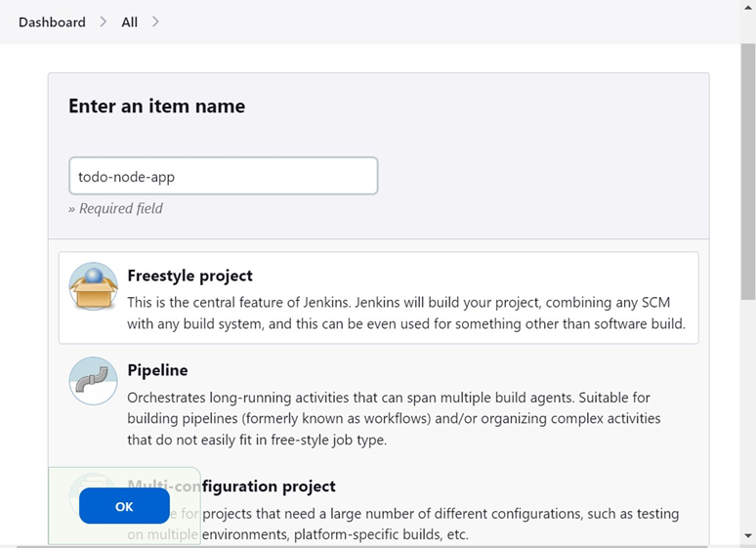Image resolution: width=756 pixels, height=548 pixels.
Task: Click the scrollbar up arrow
Action: click(748, 7)
